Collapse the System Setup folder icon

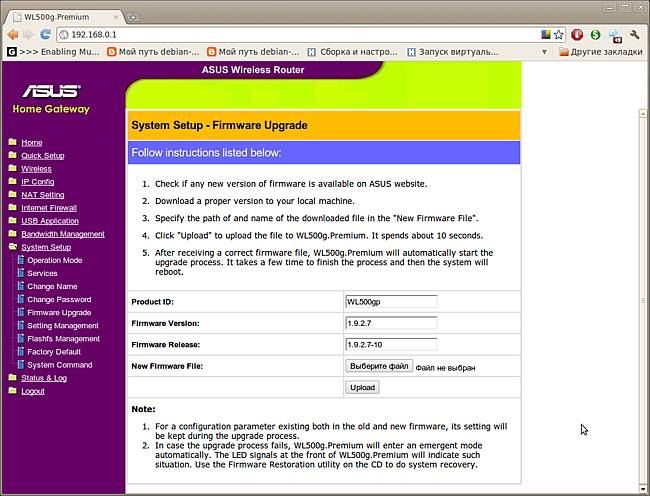(12, 247)
